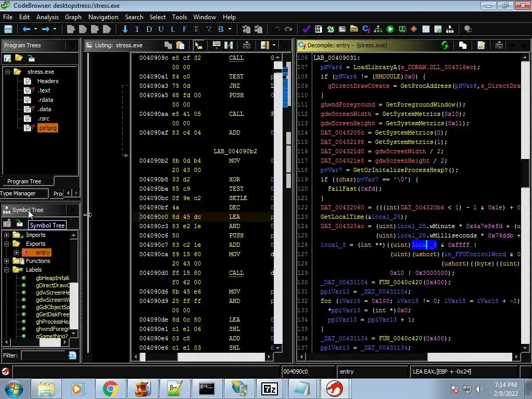Switch to the Program Tree tab

tap(24, 181)
